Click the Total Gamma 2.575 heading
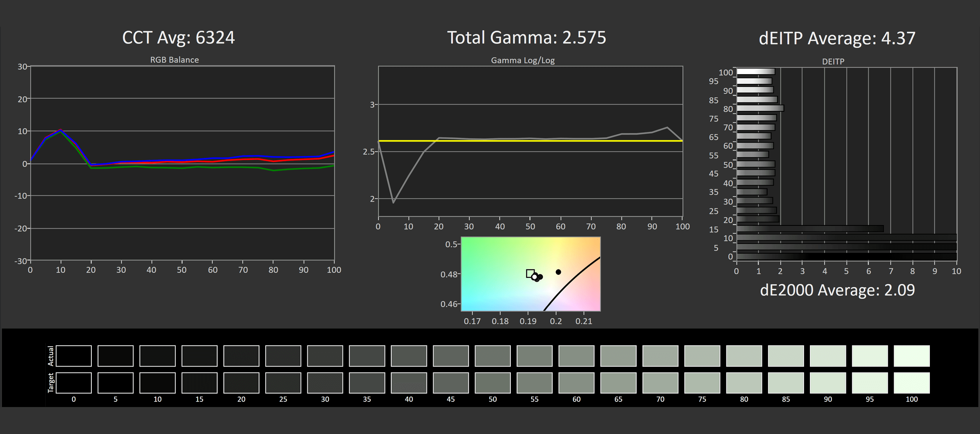 coord(526,38)
